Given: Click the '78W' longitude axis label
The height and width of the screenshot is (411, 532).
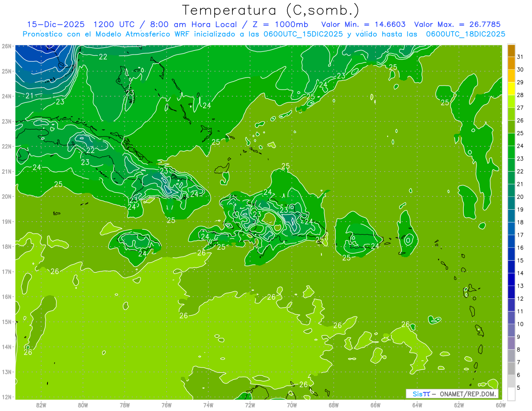Looking at the screenshot, I should tap(125, 405).
